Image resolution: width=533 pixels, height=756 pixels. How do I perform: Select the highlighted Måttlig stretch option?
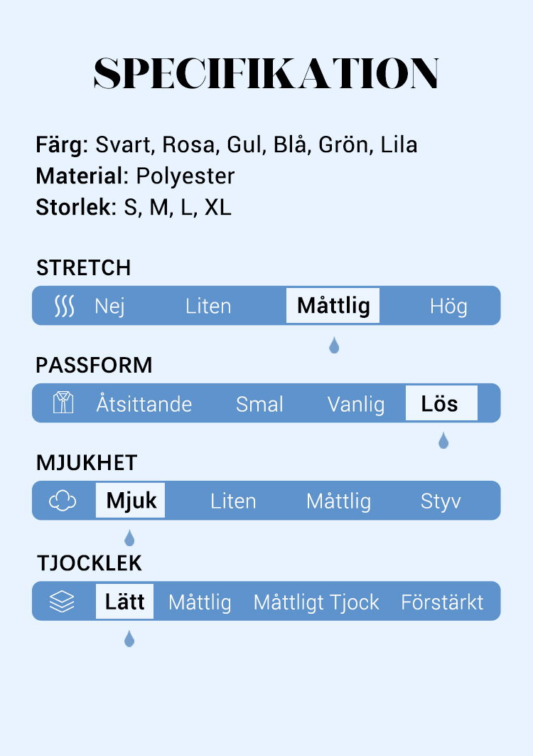point(333,306)
